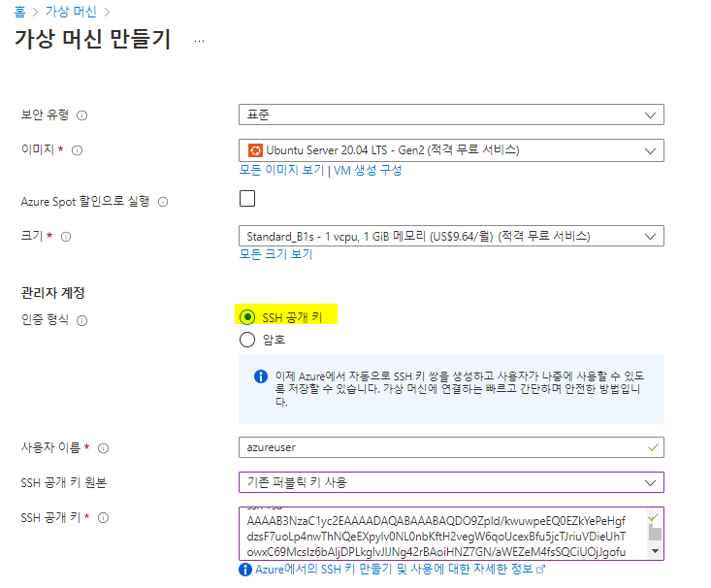Open the 보안 유형 dropdown

coord(451,114)
